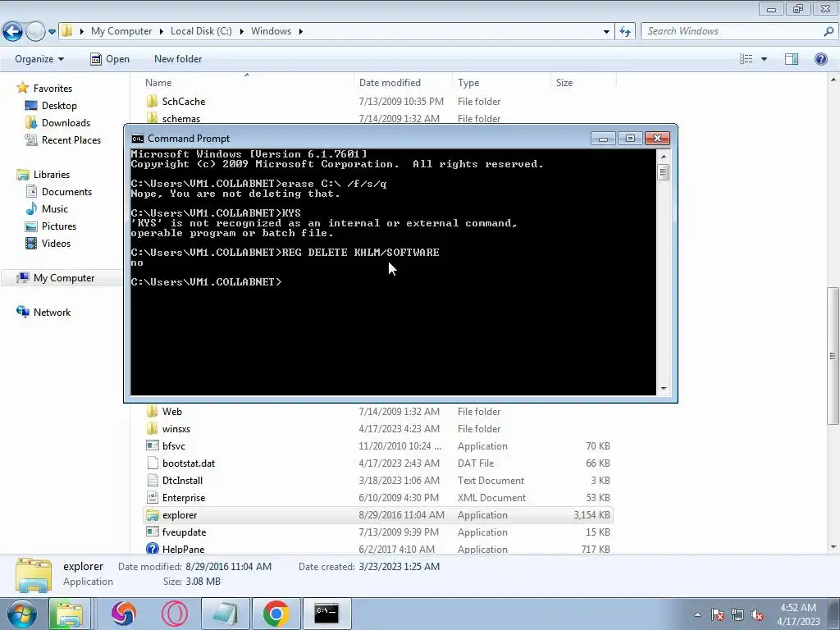Open Action Center flag icon
The height and width of the screenshot is (630, 840).
[x=718, y=614]
